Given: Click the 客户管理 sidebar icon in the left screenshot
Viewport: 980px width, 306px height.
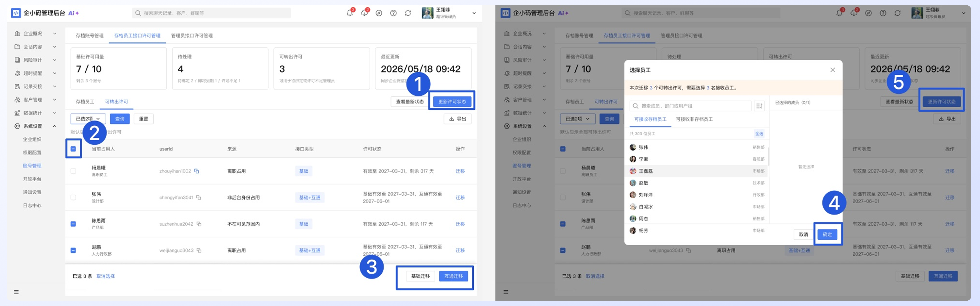Looking at the screenshot, I should click(x=17, y=100).
